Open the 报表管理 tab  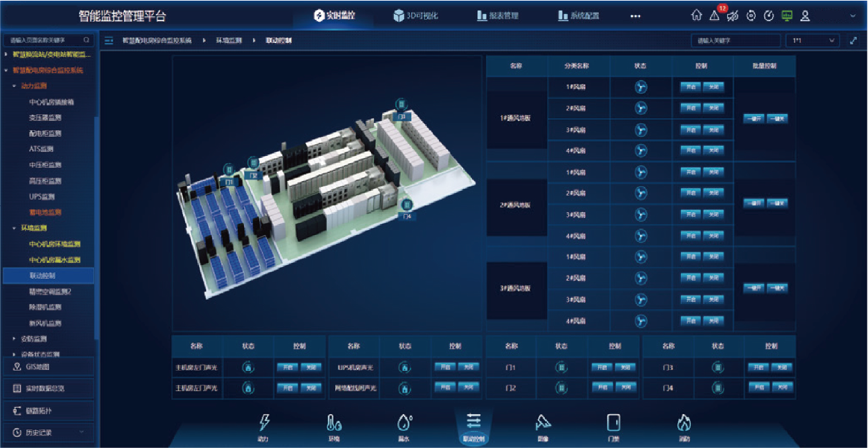tap(498, 16)
